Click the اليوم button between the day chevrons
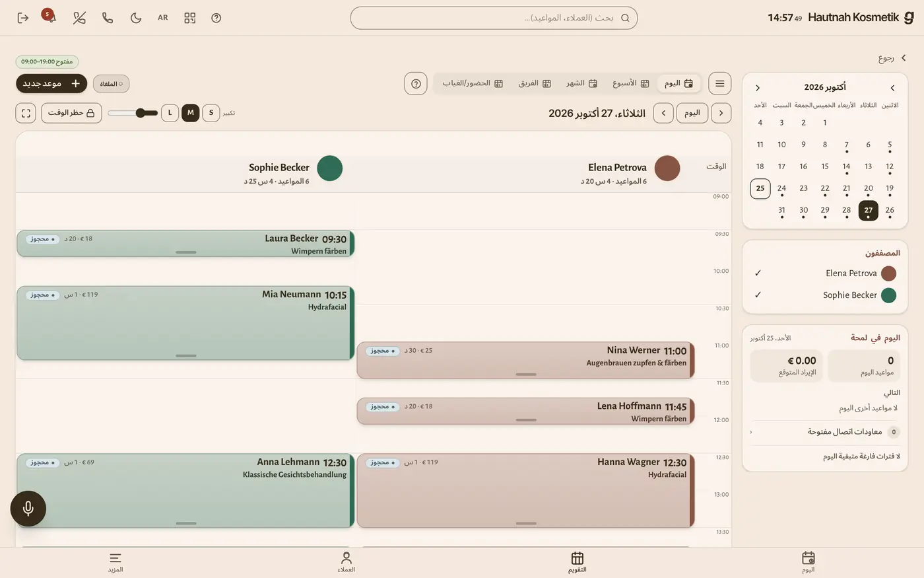The height and width of the screenshot is (578, 924). pyautogui.click(x=692, y=113)
